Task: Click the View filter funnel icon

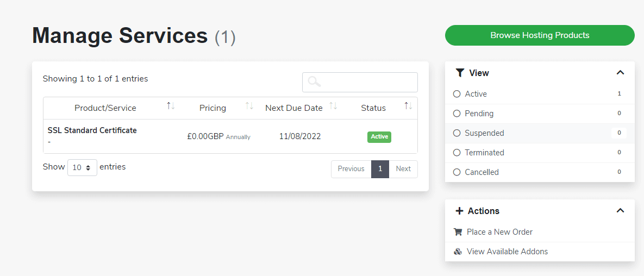Action: pyautogui.click(x=460, y=73)
